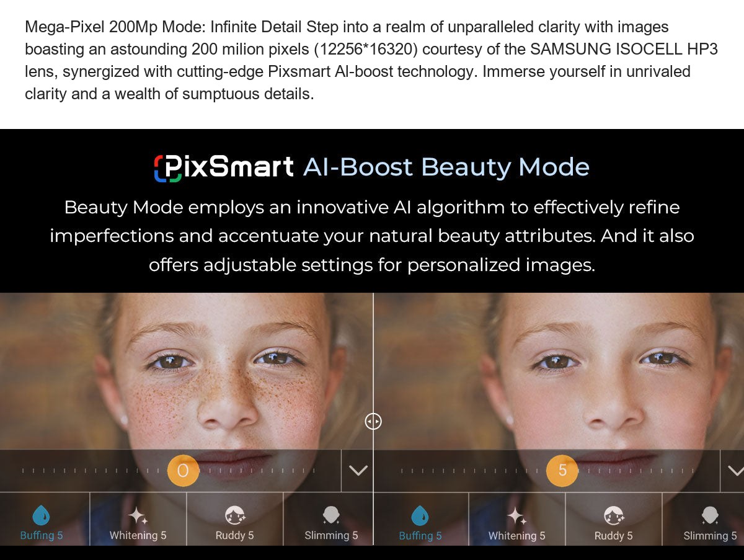Click the right intensity slider tick track
The height and width of the screenshot is (560, 744).
(547, 471)
